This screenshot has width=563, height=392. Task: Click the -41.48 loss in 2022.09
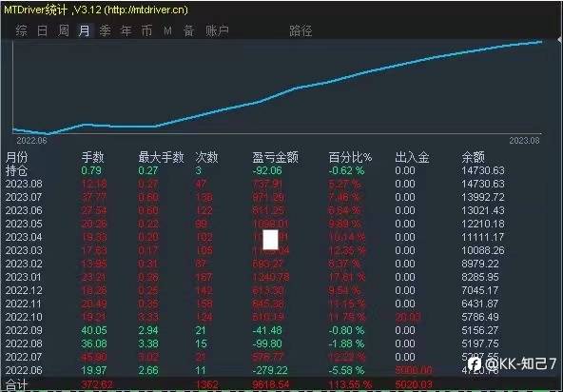tap(267, 330)
